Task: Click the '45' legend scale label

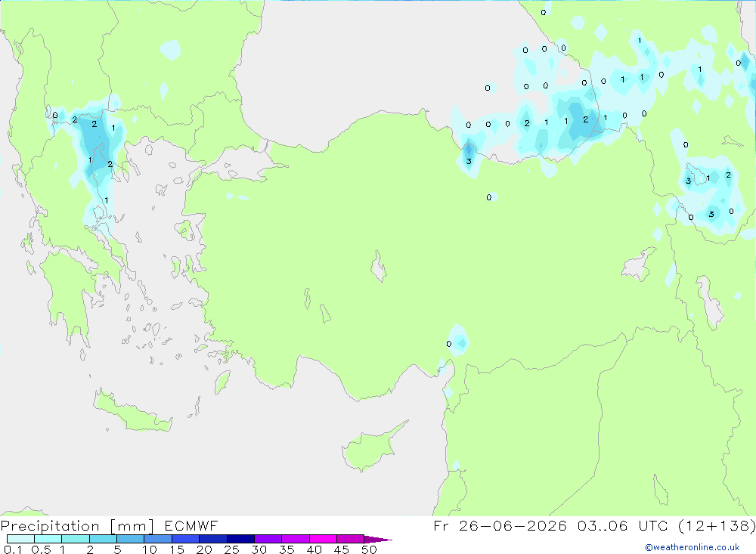Action: tap(342, 549)
